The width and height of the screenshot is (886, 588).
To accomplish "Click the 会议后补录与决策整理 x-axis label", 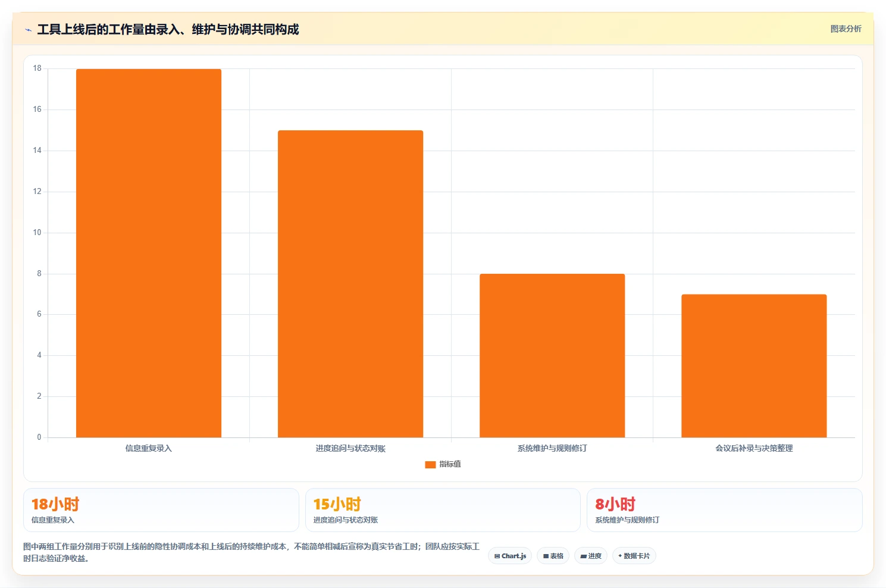I will point(754,448).
